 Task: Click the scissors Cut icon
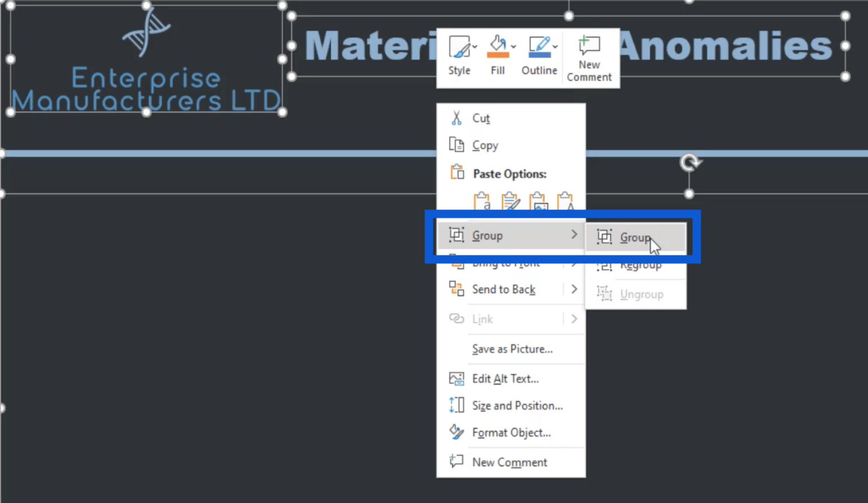tap(456, 118)
